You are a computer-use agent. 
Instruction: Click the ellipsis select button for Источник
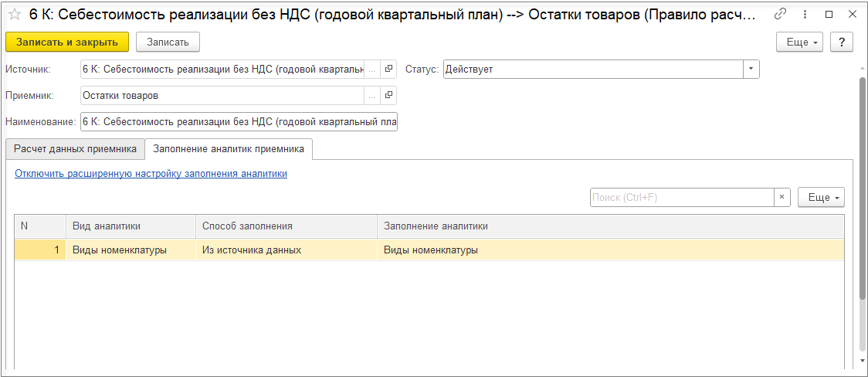tap(372, 69)
